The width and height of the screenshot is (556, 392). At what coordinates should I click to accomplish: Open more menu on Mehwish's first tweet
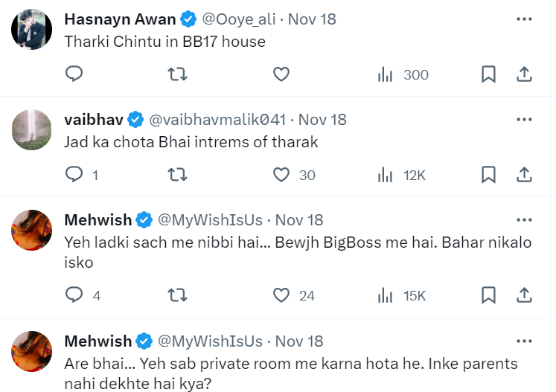tap(524, 219)
